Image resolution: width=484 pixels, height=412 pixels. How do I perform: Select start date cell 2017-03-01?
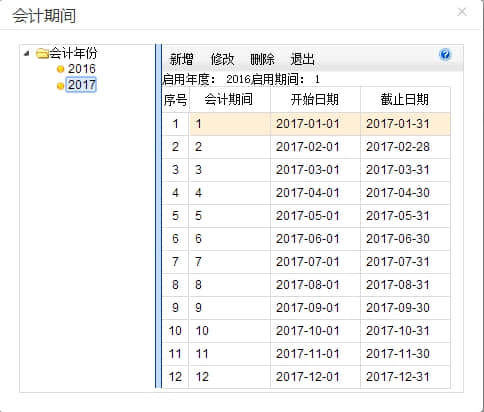315,170
